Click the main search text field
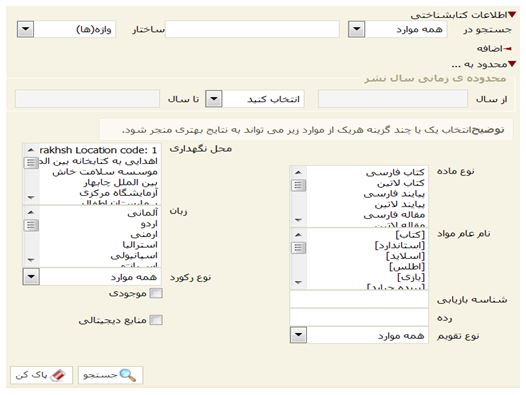Image resolution: width=526 pixels, height=395 pixels. tap(252, 30)
